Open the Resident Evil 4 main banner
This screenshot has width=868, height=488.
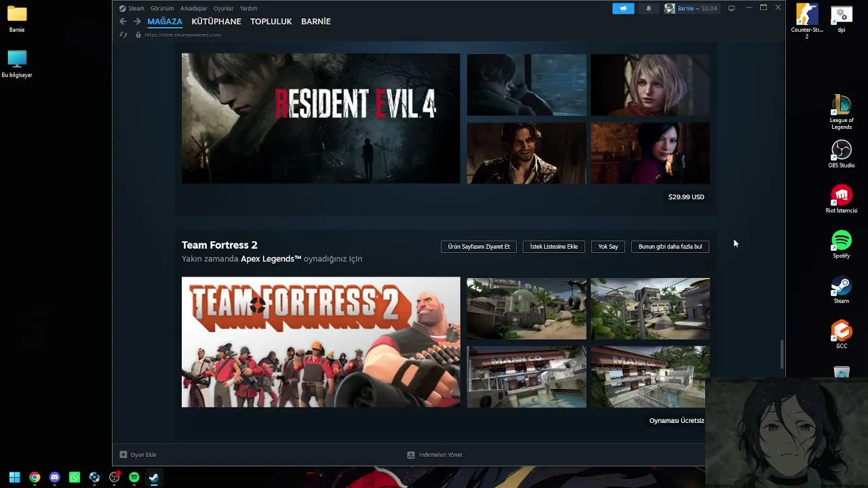point(321,119)
